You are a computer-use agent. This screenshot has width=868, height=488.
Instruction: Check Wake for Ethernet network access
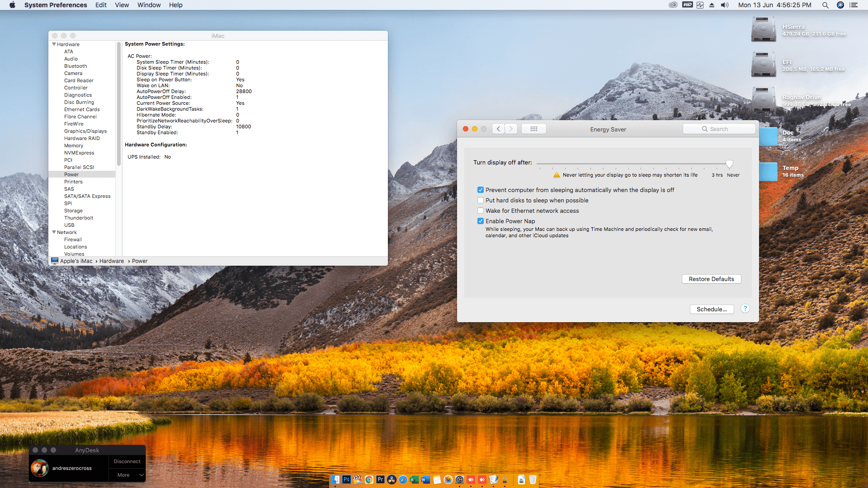[x=481, y=211]
